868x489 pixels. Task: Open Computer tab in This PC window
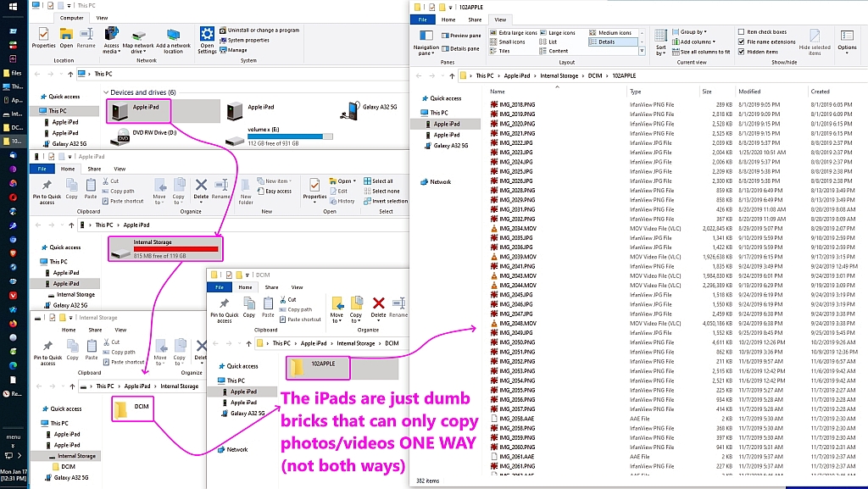click(71, 18)
